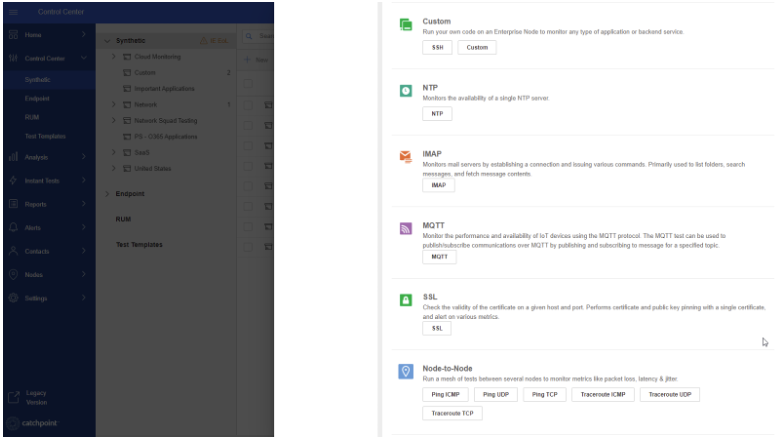Click the purple MQTT icon
Screen dimensions: 780x439
(x=406, y=228)
